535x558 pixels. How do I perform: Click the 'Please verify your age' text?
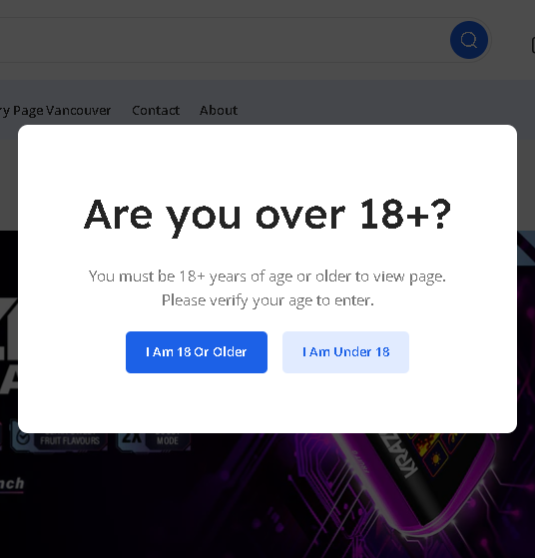[x=267, y=300]
